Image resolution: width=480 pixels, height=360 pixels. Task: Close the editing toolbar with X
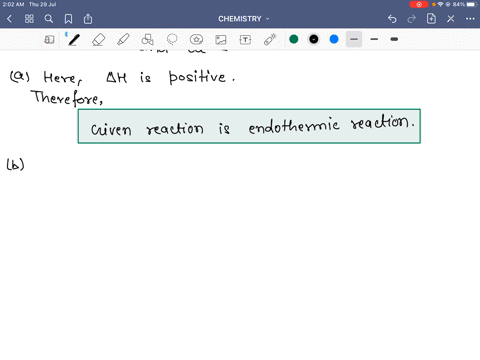click(451, 19)
